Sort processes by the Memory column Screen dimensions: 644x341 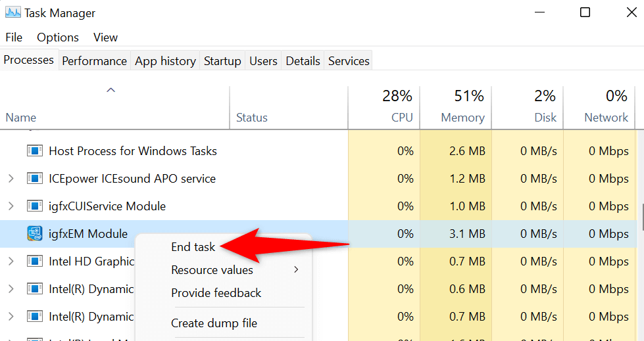point(462,118)
